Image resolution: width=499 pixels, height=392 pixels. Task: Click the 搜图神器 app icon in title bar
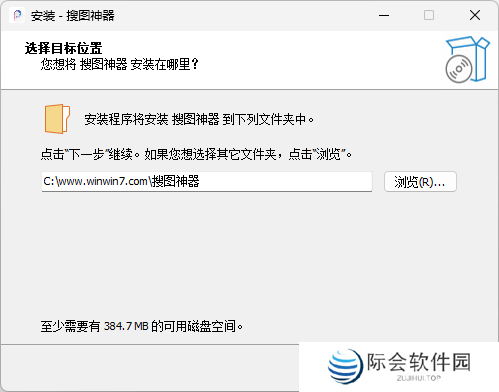17,15
